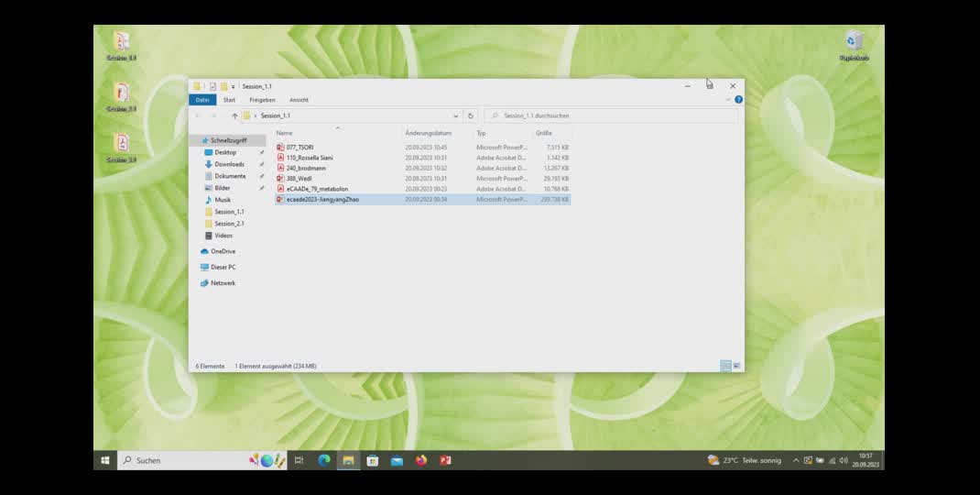Click the Windows Start button

(105, 460)
